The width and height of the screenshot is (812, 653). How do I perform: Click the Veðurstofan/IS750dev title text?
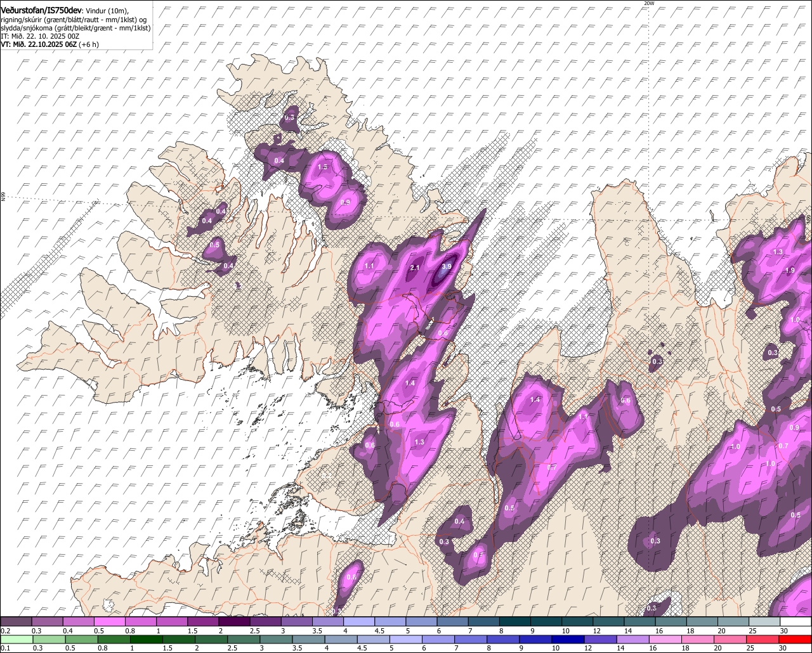coord(41,10)
